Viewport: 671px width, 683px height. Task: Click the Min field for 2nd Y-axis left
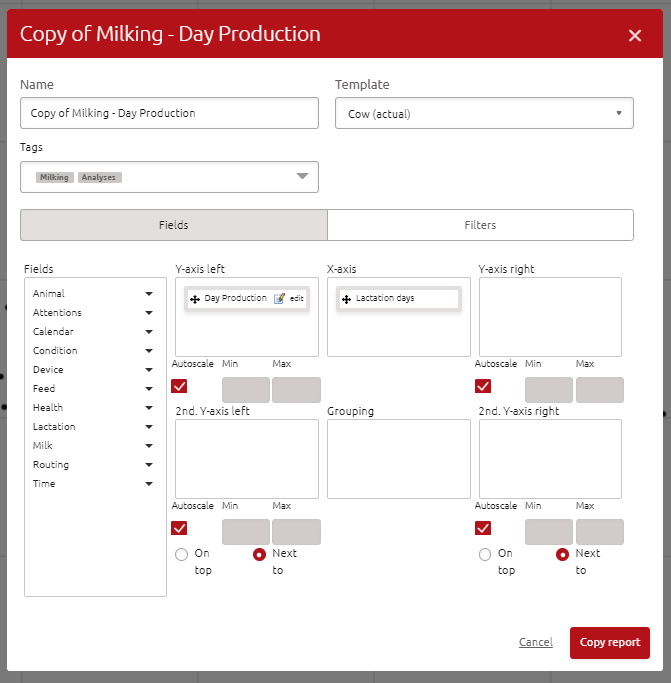(246, 532)
